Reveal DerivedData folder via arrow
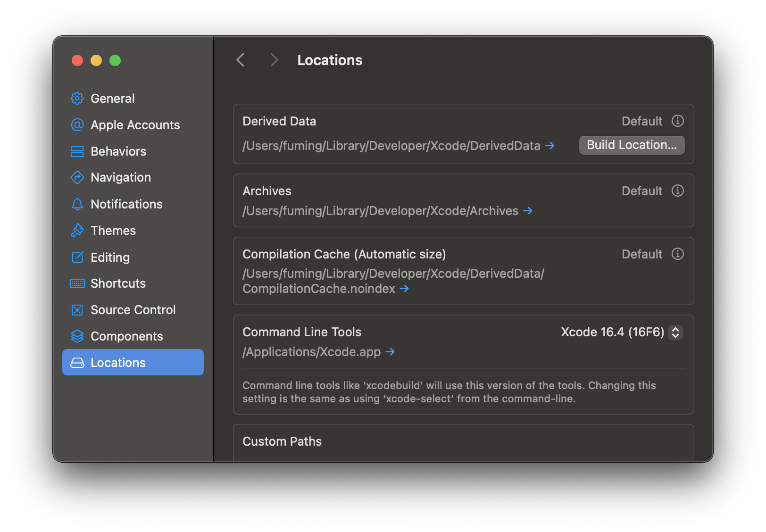766x532 pixels. [x=550, y=146]
